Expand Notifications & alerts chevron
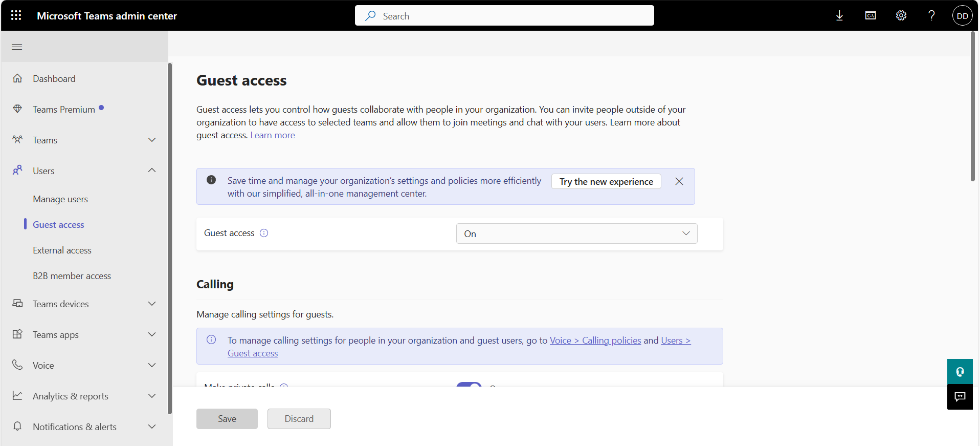 point(152,427)
